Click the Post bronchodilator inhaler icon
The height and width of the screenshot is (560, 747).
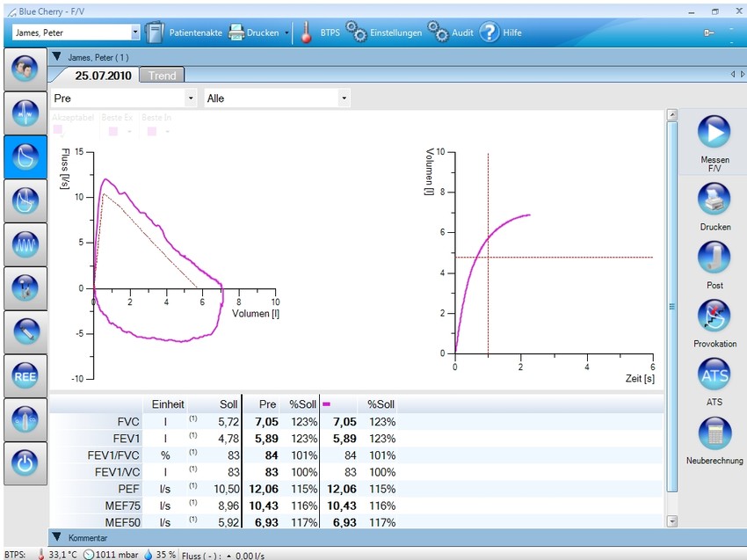tap(714, 258)
